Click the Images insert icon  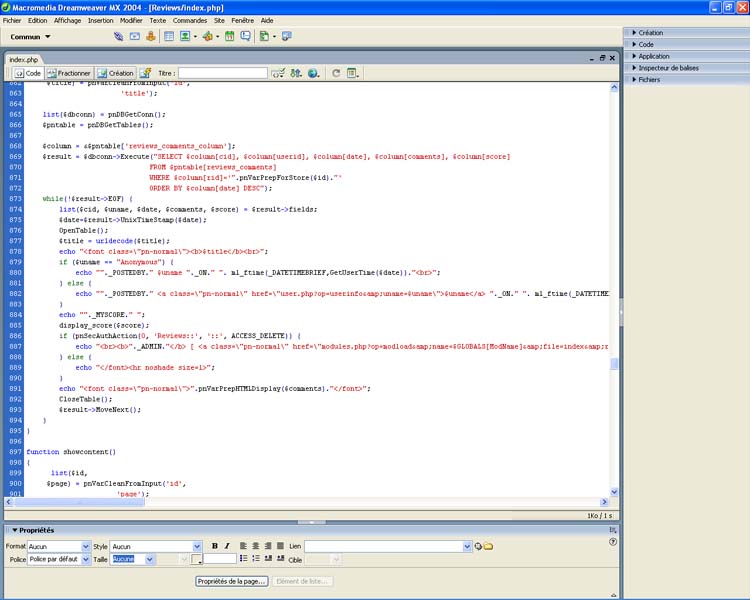[x=185, y=36]
